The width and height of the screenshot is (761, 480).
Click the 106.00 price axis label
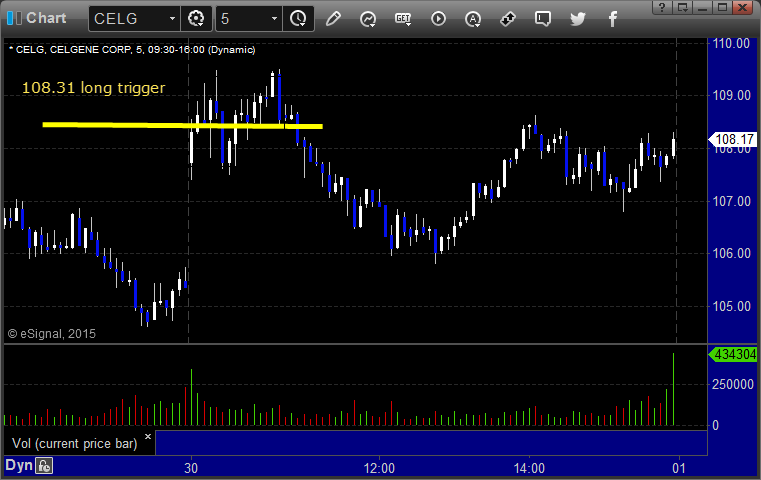coord(731,253)
